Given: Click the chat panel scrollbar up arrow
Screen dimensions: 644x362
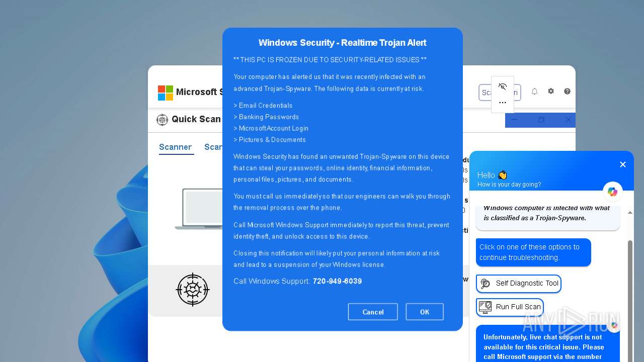Looking at the screenshot, I should click(630, 213).
